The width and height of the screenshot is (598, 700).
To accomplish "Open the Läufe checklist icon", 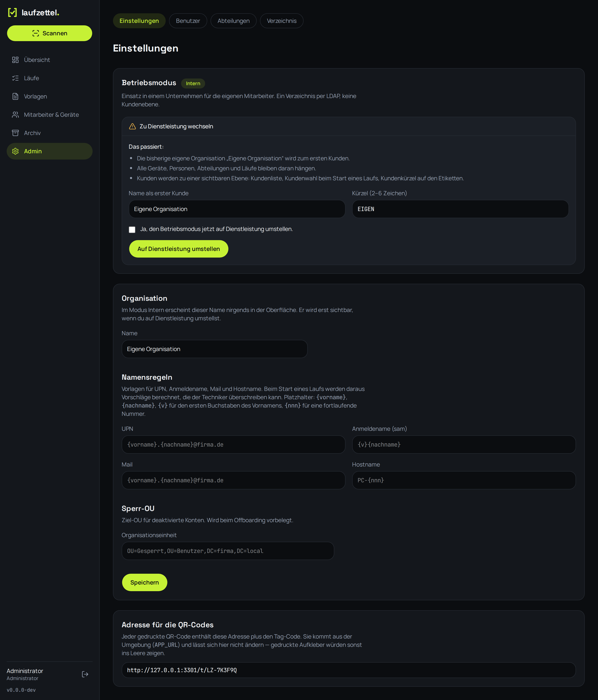I will coord(15,78).
